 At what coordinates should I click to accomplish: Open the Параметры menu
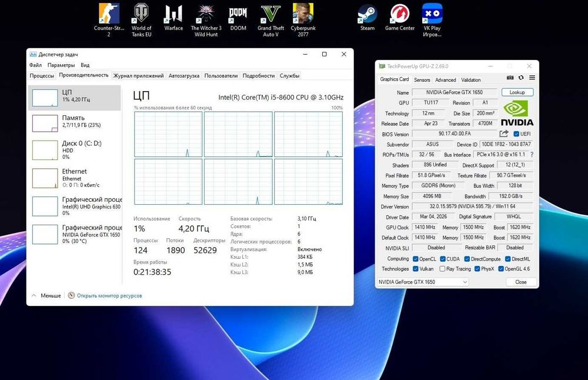[x=61, y=65]
